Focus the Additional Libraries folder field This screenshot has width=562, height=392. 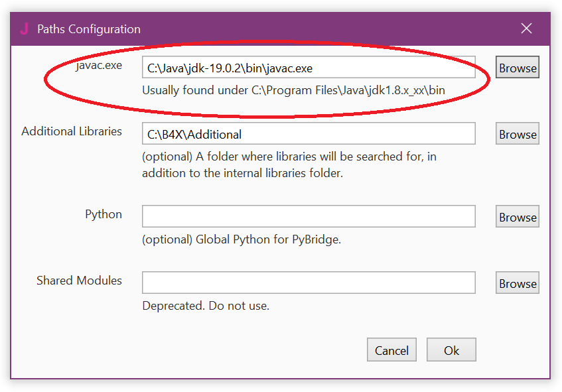(x=309, y=134)
